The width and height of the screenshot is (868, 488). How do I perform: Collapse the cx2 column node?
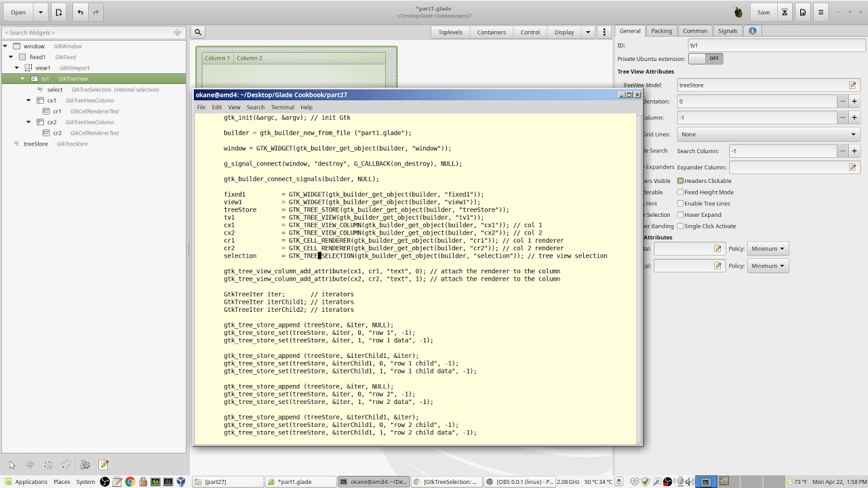point(28,122)
